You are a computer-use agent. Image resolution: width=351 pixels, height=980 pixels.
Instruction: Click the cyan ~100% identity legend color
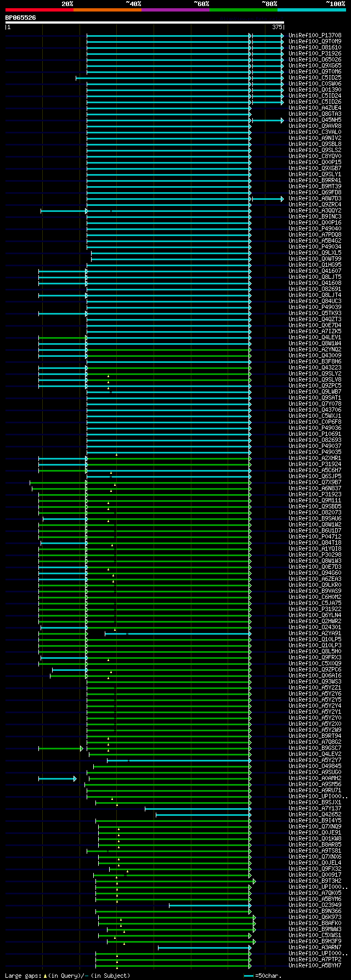point(312,9)
